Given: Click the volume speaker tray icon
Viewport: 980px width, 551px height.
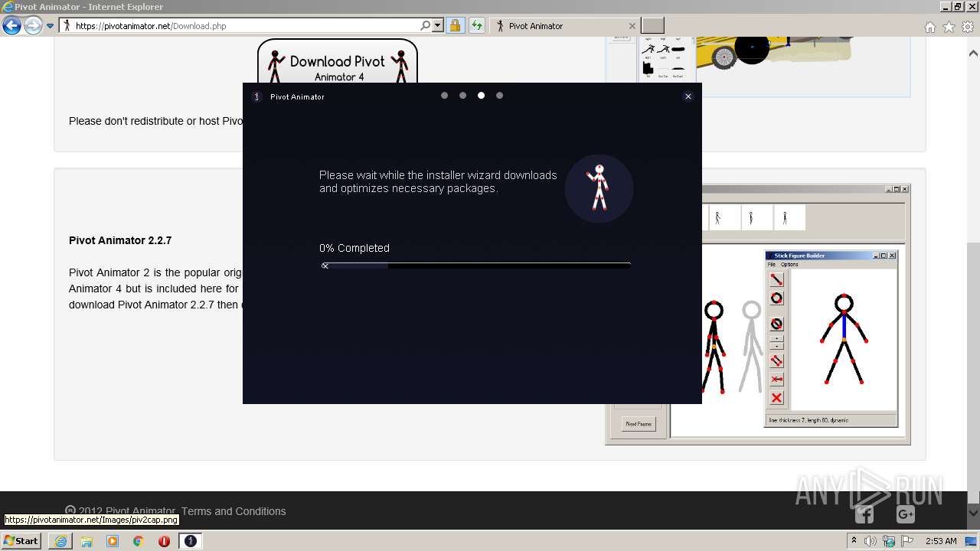Looking at the screenshot, I should tap(871, 541).
